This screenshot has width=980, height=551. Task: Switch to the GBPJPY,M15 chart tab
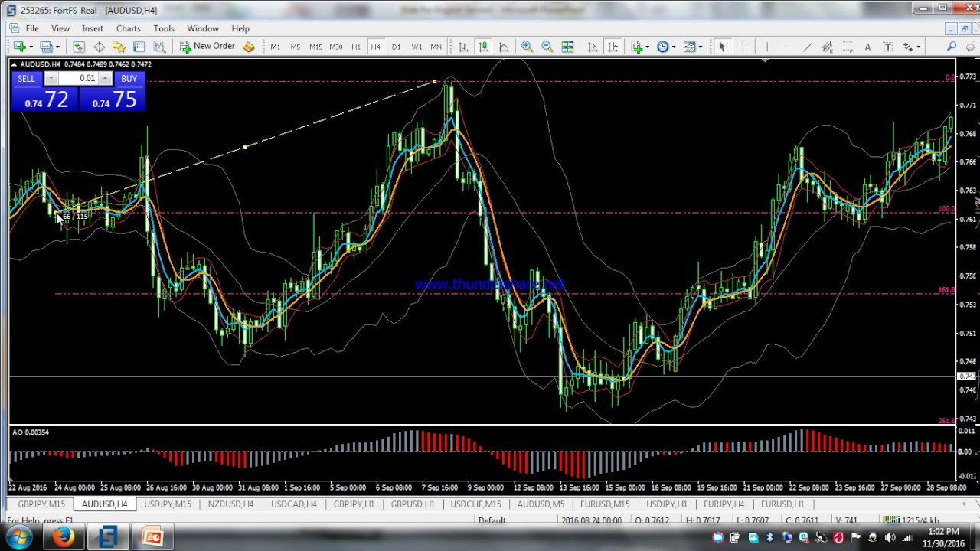point(41,504)
